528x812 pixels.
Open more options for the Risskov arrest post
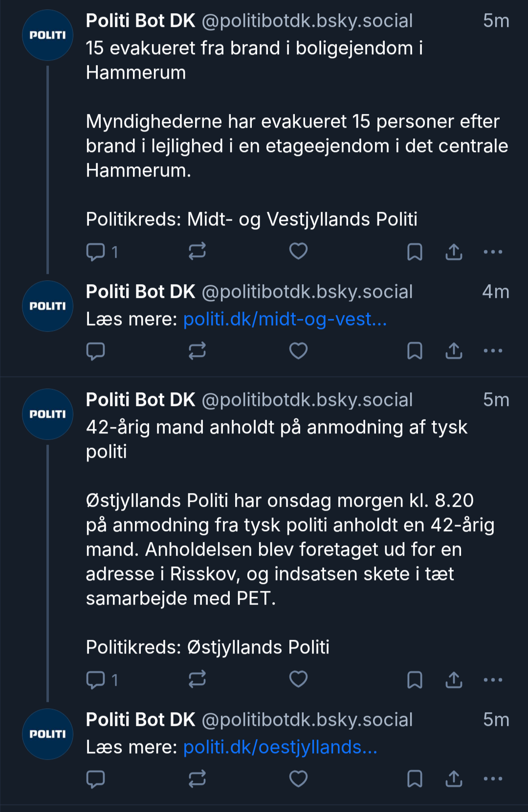tap(493, 680)
